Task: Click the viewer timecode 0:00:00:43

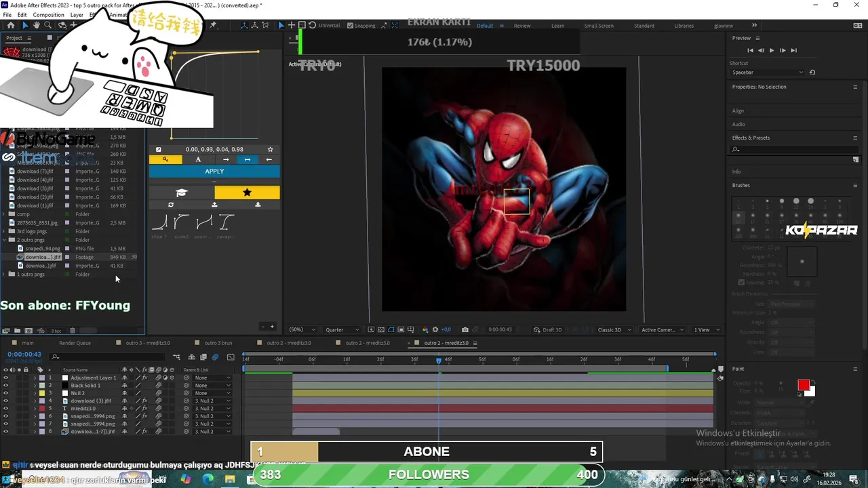Action: (x=500, y=330)
